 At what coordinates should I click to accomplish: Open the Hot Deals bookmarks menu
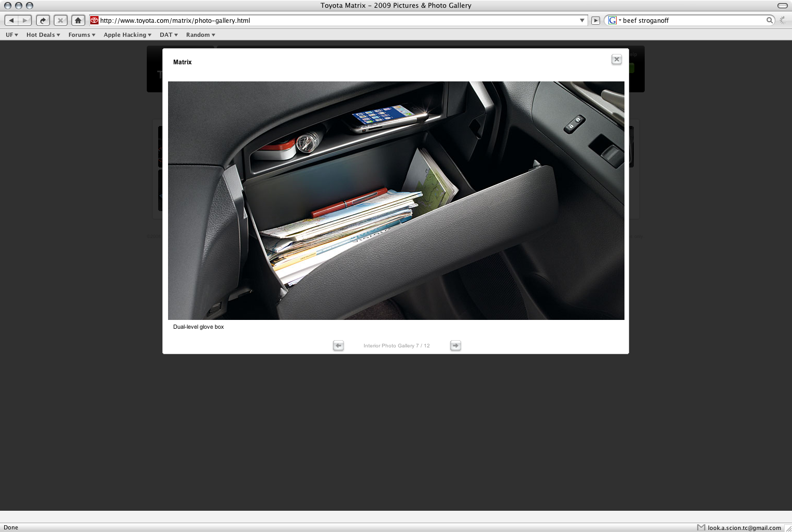click(x=43, y=35)
